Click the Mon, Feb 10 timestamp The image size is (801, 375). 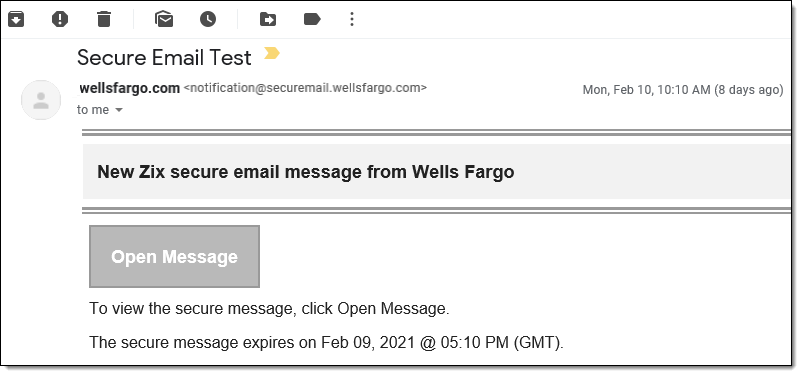[682, 90]
